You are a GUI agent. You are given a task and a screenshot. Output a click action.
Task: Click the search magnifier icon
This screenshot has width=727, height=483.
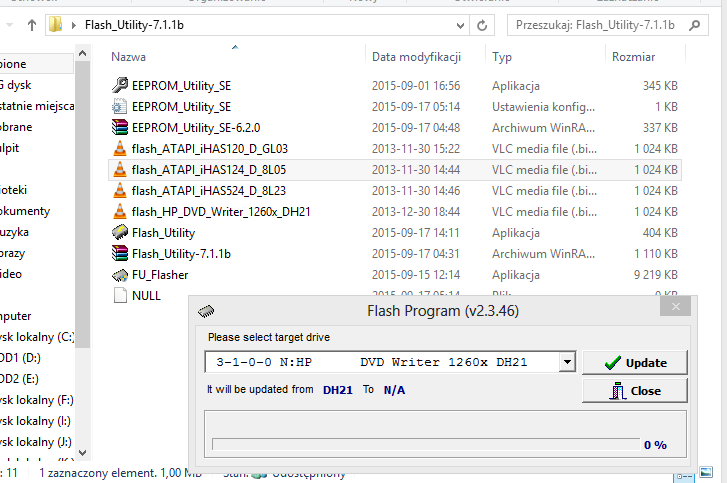[695, 25]
